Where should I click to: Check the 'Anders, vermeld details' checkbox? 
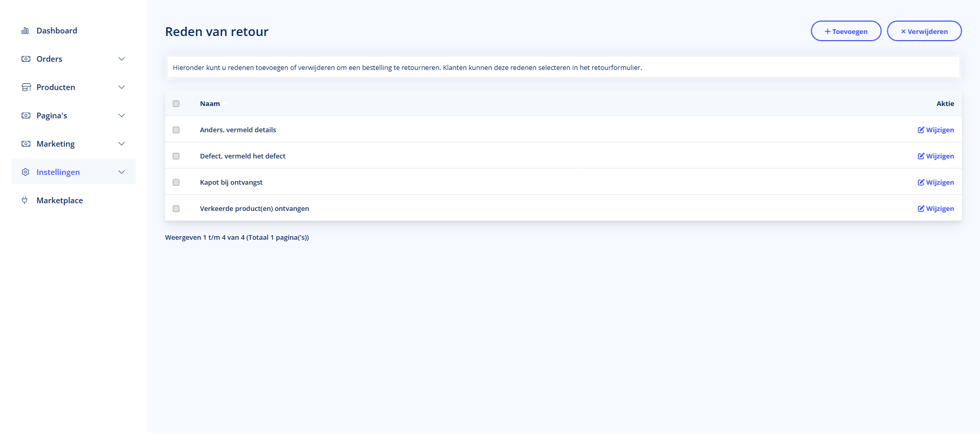coord(176,130)
